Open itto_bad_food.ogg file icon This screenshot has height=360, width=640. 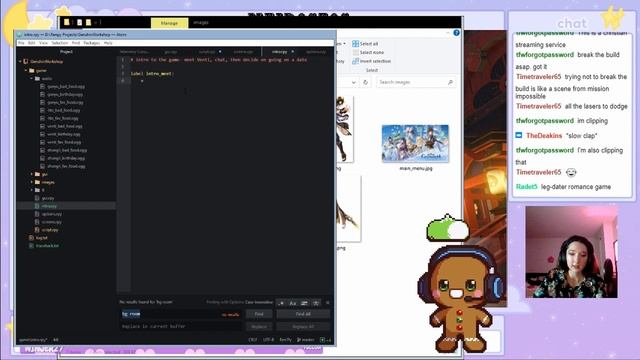tap(42, 110)
